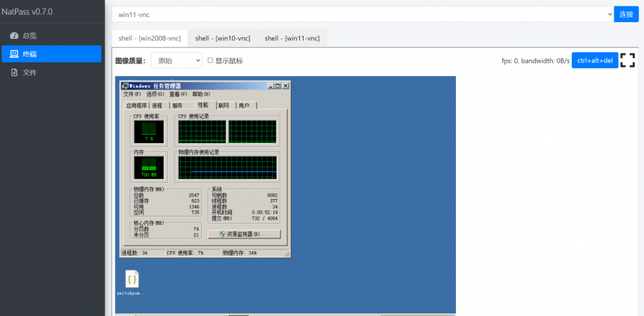Click the 终端 monitor icon
This screenshot has width=644, height=316.
(x=14, y=54)
